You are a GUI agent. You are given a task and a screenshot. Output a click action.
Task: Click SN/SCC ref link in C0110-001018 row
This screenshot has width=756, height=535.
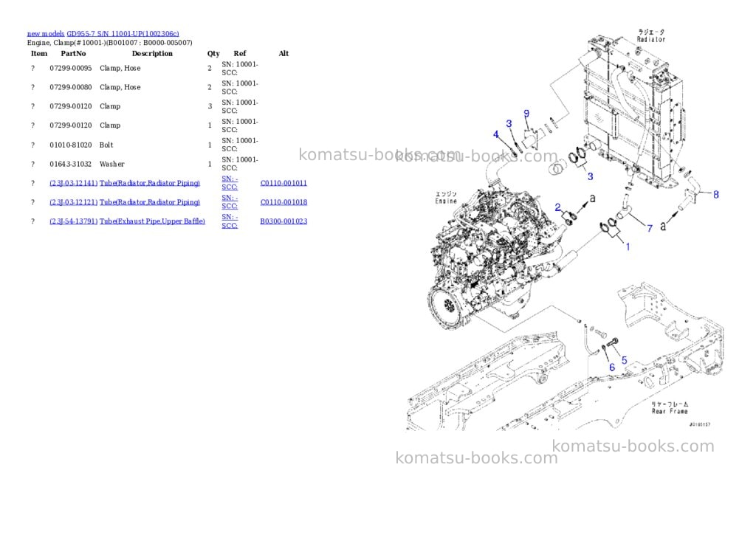(230, 202)
